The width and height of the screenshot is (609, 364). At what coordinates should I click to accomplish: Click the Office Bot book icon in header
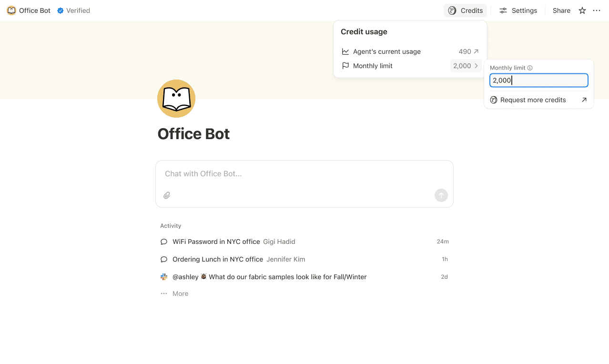pos(11,10)
